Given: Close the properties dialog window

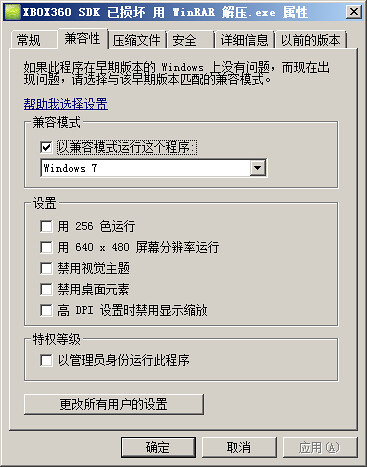Looking at the screenshot, I should (353, 12).
